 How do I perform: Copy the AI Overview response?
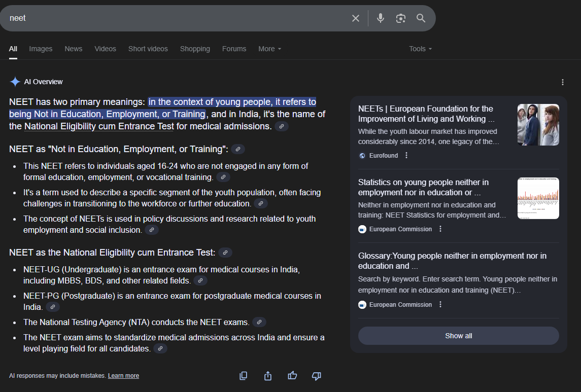coord(243,376)
